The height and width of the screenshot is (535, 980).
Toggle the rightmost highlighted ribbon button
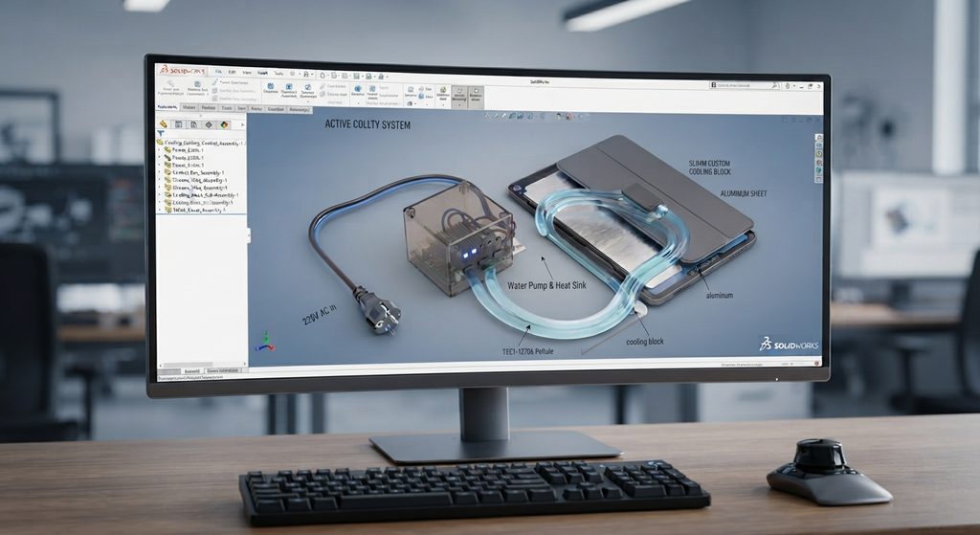pos(477,97)
